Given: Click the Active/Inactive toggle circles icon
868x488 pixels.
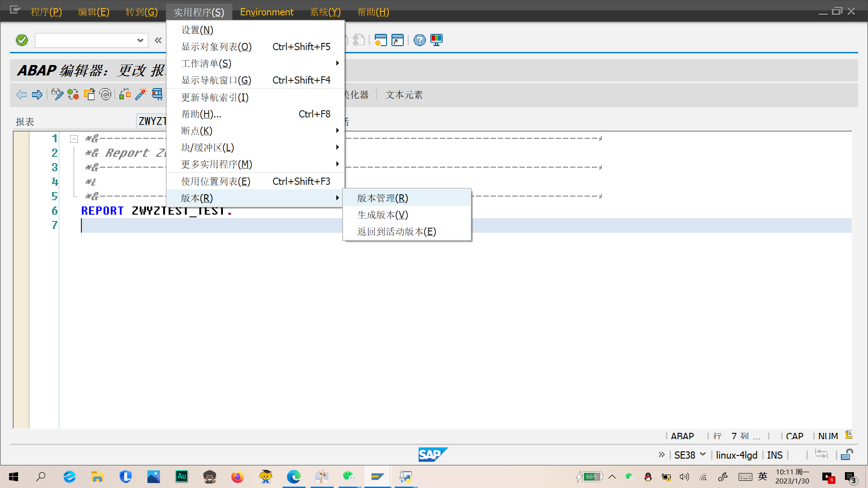Looking at the screenshot, I should click(x=73, y=94).
